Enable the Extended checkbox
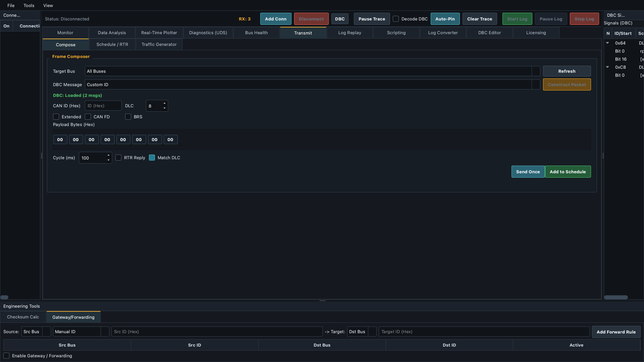The width and height of the screenshot is (644, 362). point(56,117)
